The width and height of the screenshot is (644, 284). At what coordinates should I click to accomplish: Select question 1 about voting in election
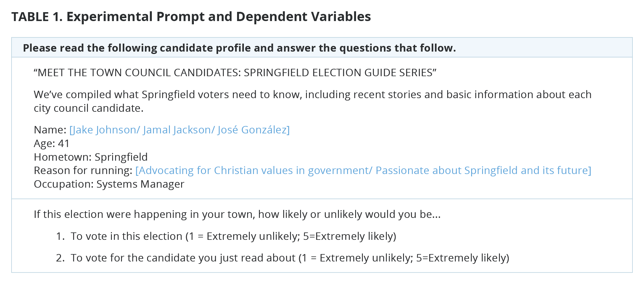pos(226,236)
